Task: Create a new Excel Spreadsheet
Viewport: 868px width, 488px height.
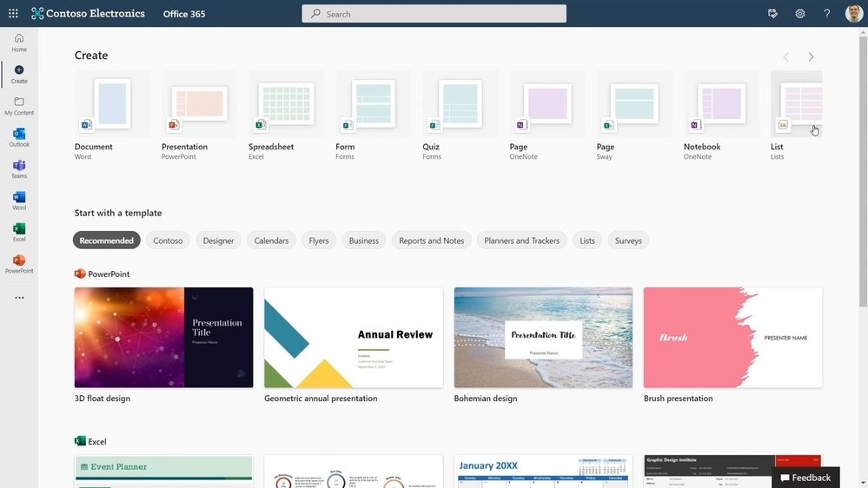Action: coord(286,115)
